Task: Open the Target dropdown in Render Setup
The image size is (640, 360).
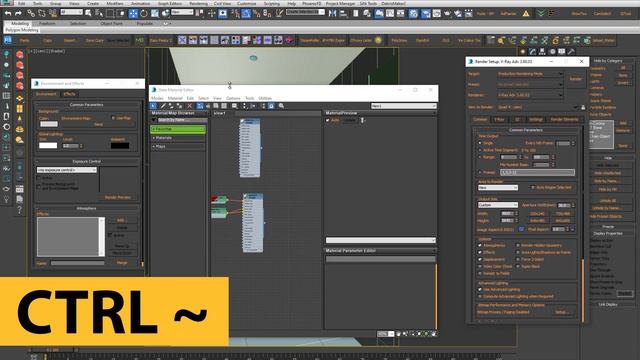Action: click(x=529, y=74)
